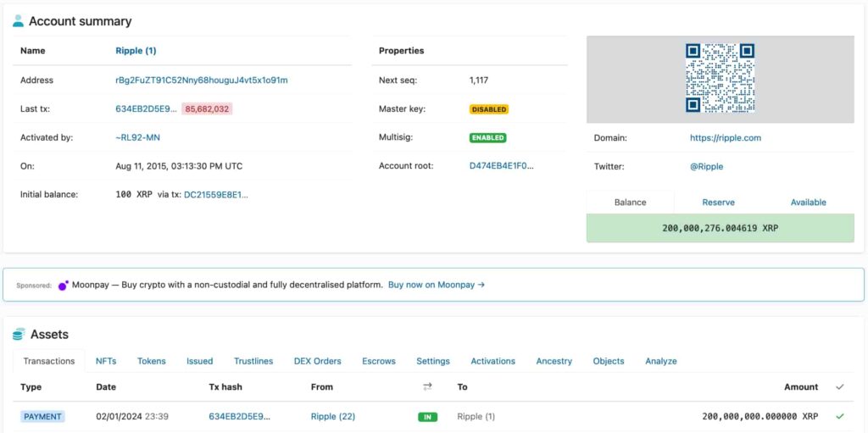Open the sender Ripple (22) link
This screenshot has width=868, height=433.
(x=333, y=416)
